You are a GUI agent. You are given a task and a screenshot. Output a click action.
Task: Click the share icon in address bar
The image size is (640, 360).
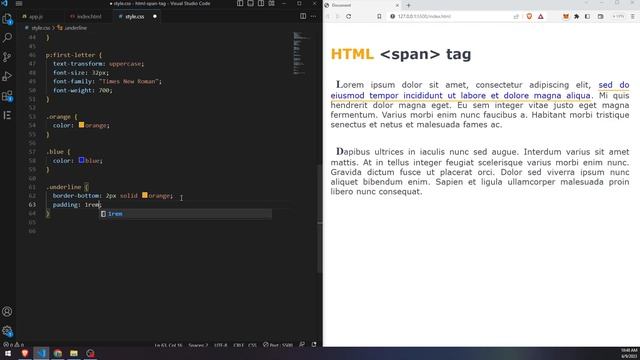coord(516,16)
